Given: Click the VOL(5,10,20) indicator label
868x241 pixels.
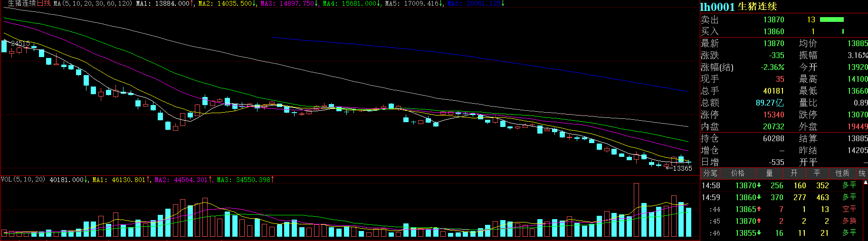Looking at the screenshot, I should [x=23, y=180].
